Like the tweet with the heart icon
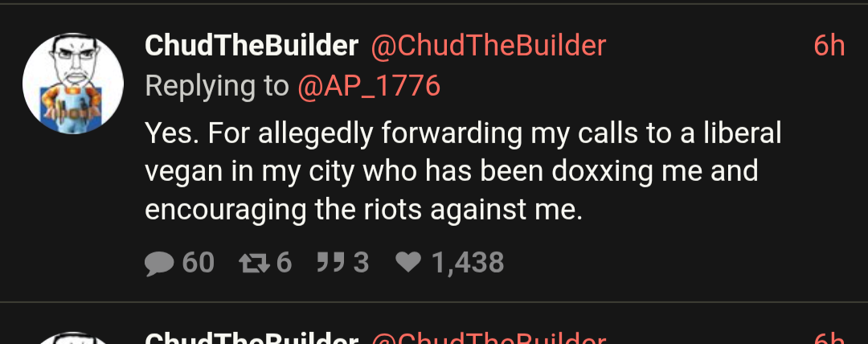 point(409,263)
